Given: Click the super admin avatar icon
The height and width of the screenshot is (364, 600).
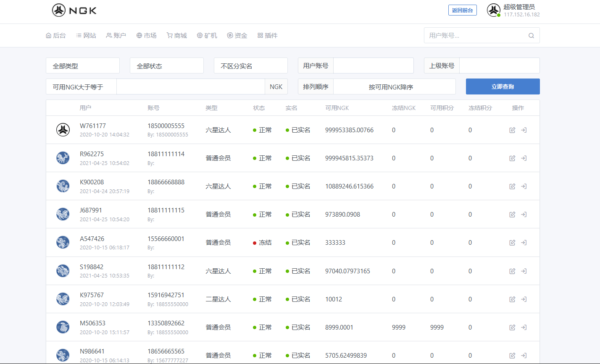Looking at the screenshot, I should click(x=493, y=10).
